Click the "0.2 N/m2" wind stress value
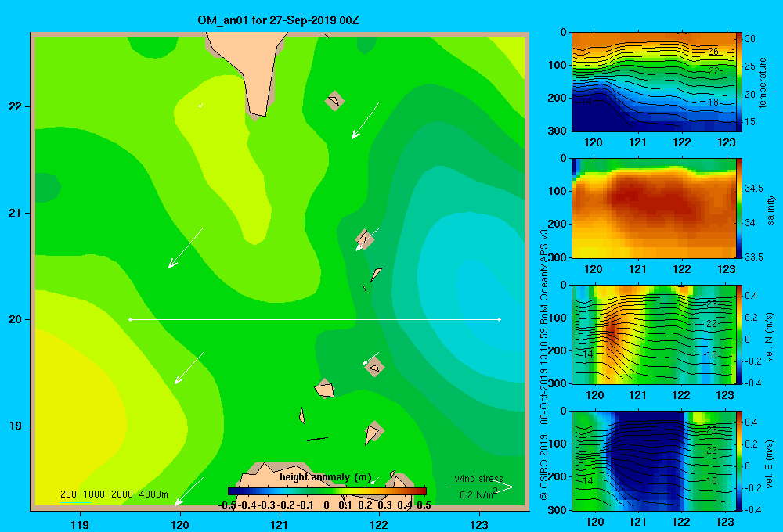 [x=478, y=494]
